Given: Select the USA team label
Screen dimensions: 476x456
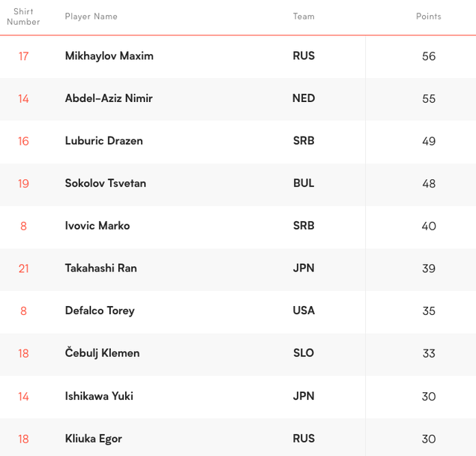Looking at the screenshot, I should click(x=304, y=310).
